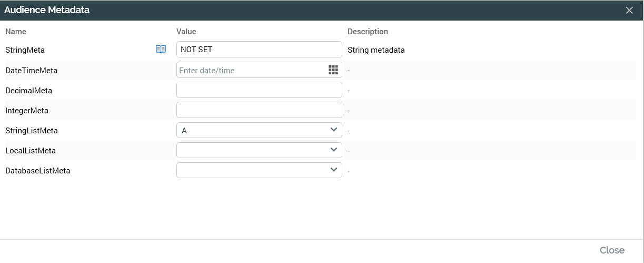
Task: Click the Name column header
Action: point(16,32)
